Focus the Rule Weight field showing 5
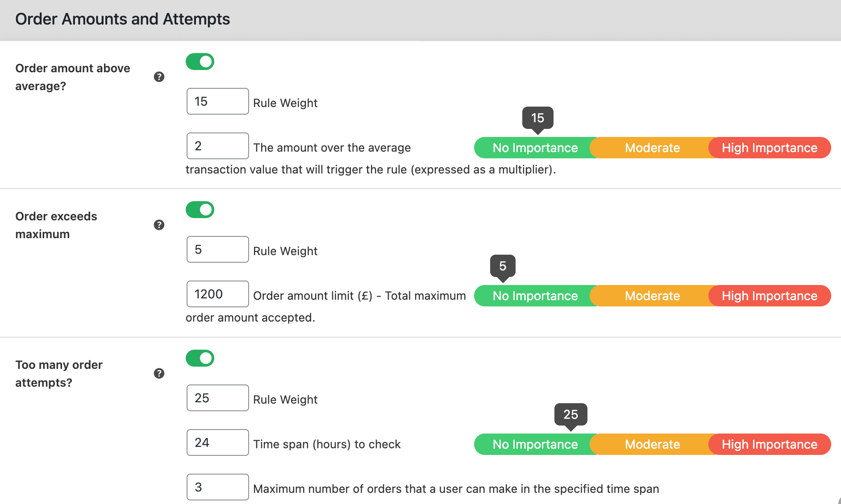This screenshot has width=841, height=504. click(218, 249)
